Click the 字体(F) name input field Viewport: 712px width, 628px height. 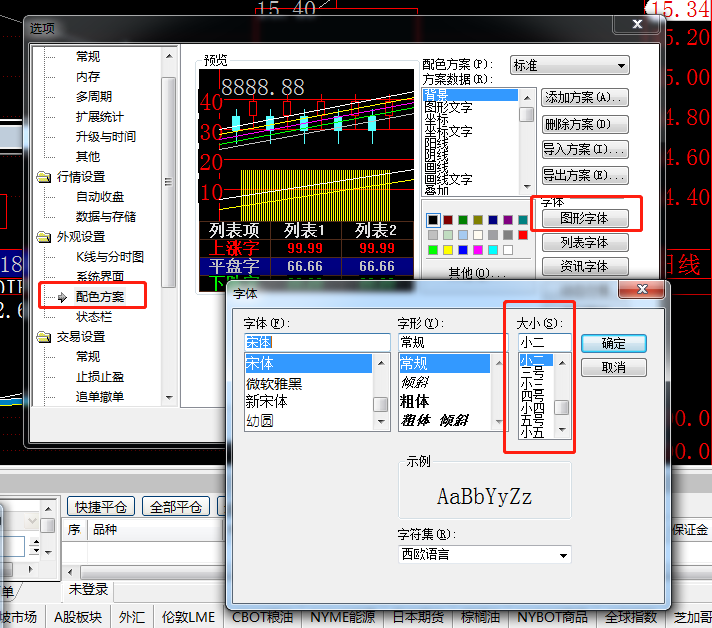pyautogui.click(x=317, y=342)
